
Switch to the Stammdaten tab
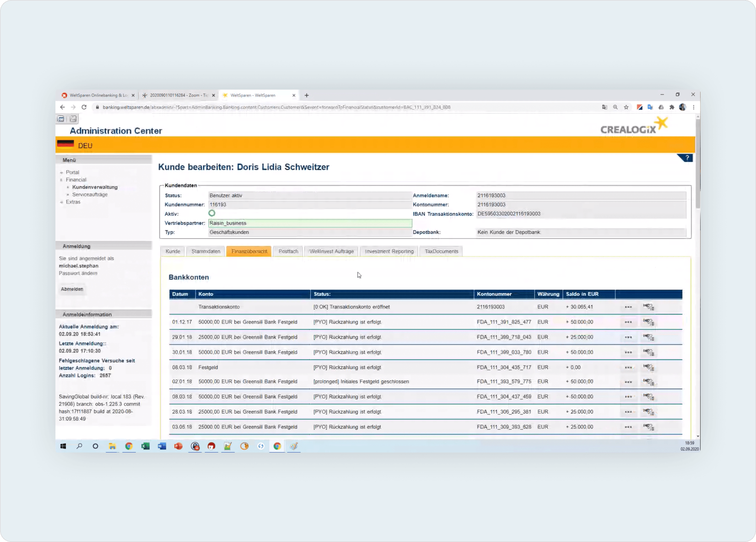pyautogui.click(x=206, y=251)
